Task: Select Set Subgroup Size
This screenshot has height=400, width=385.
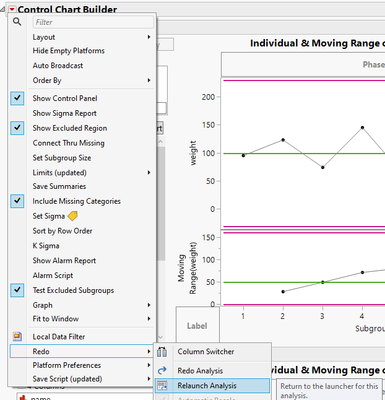Action: pos(62,158)
